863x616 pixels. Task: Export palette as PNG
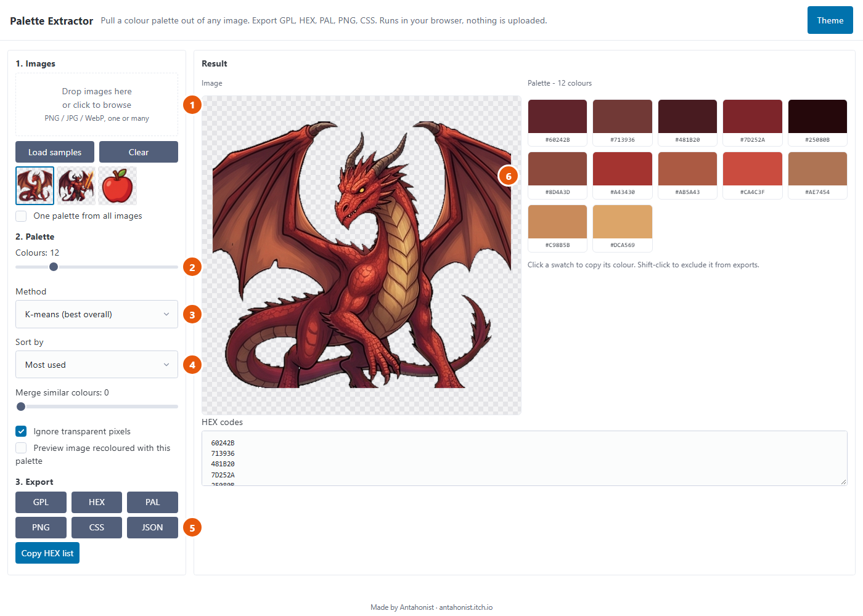coord(41,527)
